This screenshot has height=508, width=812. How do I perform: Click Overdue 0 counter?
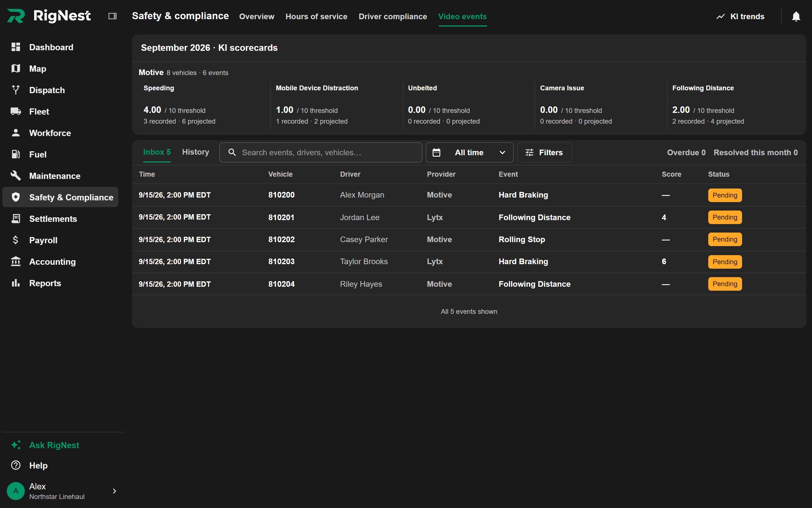686,152
